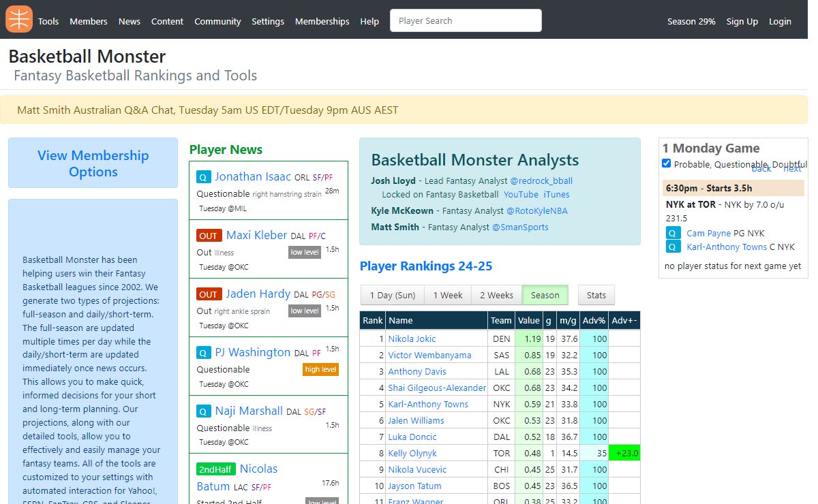The image size is (818, 504).
Task: Open the Tools menu
Action: tap(48, 21)
